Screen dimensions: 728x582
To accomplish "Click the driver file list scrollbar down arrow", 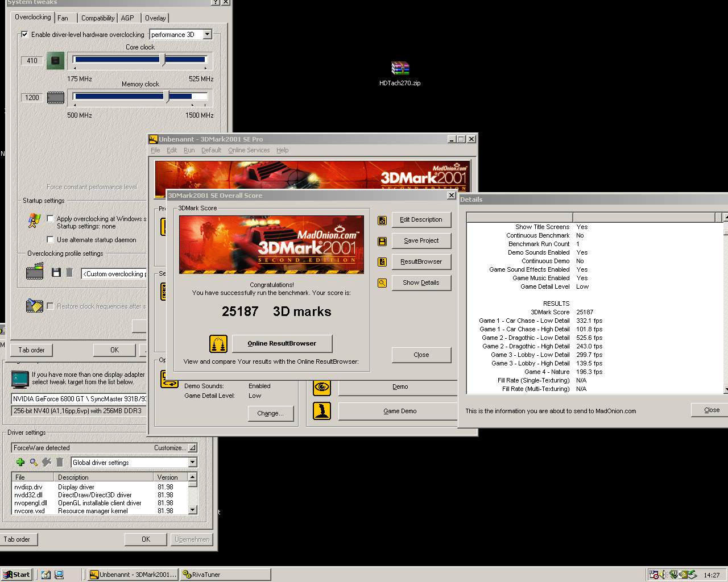I will [x=192, y=510].
